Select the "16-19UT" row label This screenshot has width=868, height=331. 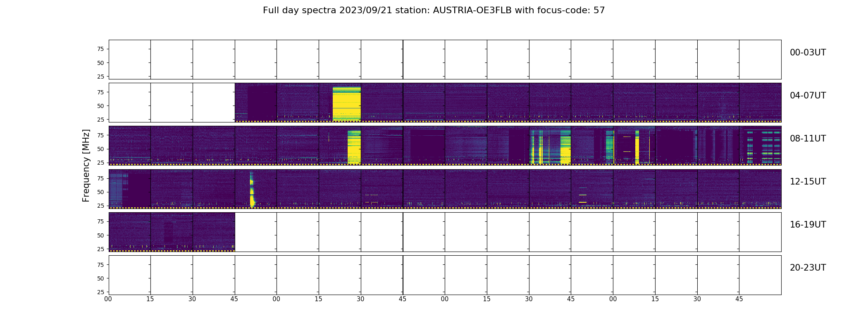[x=808, y=225]
